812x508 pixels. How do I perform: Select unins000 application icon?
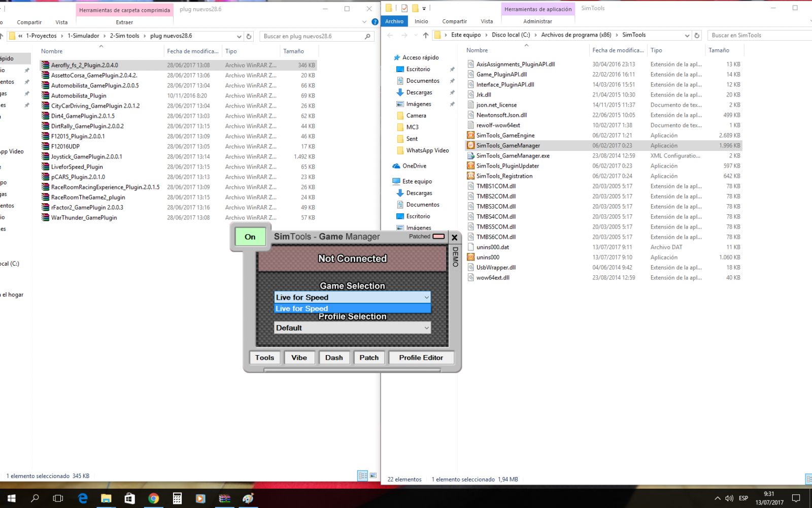(x=470, y=257)
